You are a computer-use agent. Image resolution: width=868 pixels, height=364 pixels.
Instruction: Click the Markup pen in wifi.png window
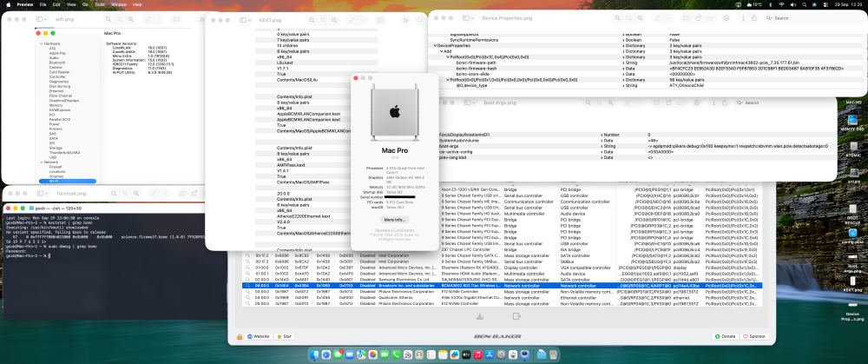tap(149, 19)
